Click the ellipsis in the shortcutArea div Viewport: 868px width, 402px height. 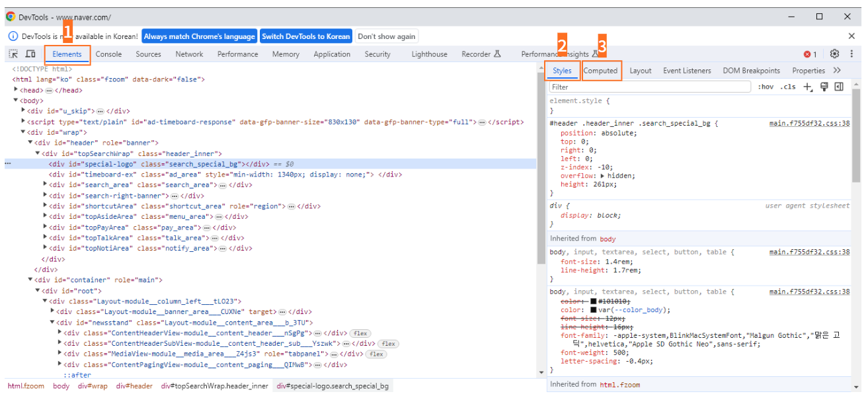pos(290,206)
